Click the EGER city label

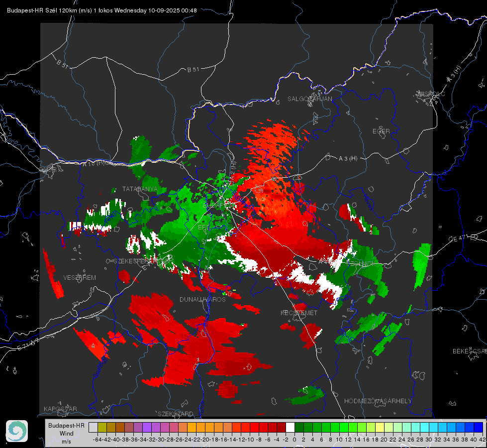(381, 131)
